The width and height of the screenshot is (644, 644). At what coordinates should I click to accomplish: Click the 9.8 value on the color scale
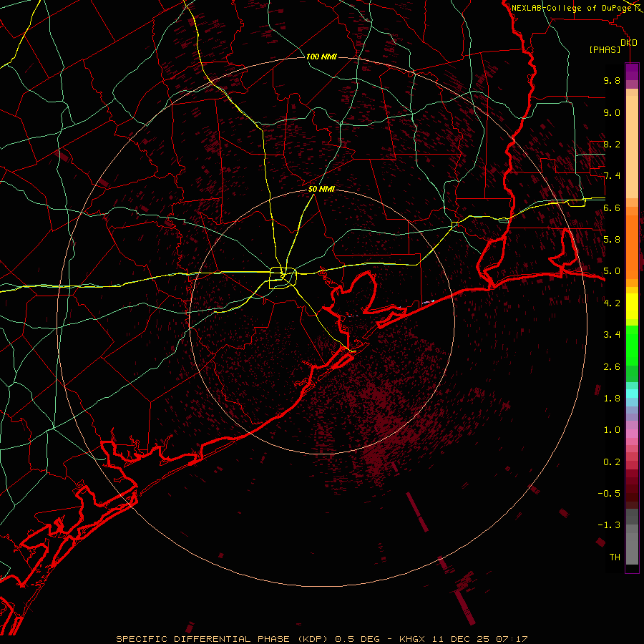pyautogui.click(x=612, y=80)
